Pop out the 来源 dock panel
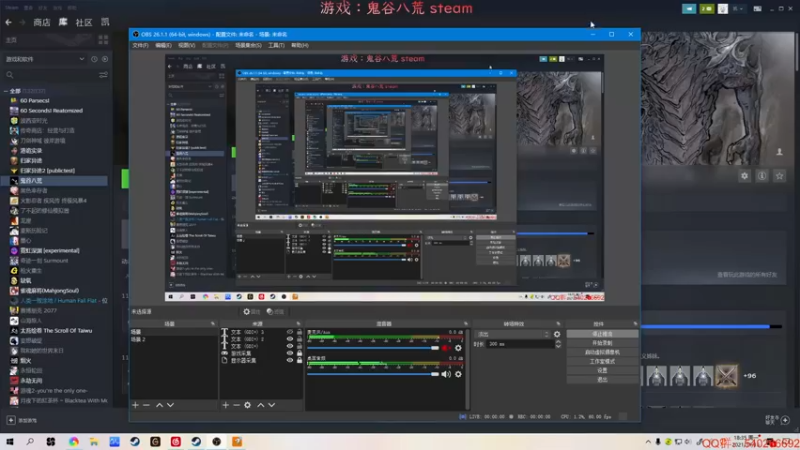Screen dimensions: 800x450 298,324
